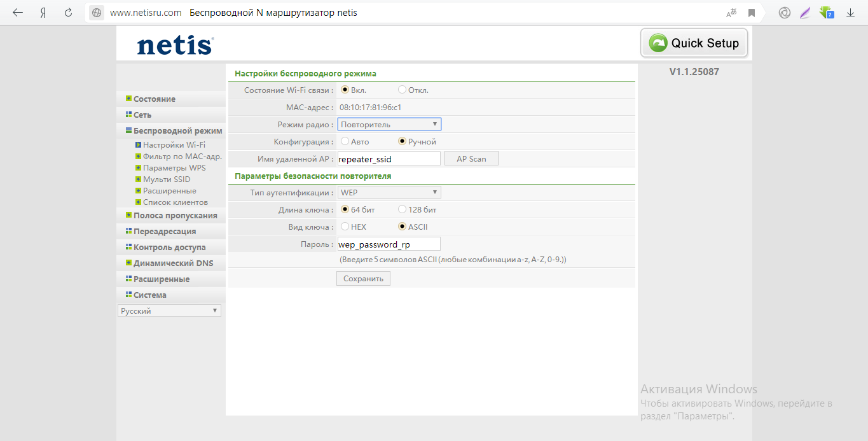Click the AP Scan button
This screenshot has width=868, height=441.
click(x=471, y=158)
